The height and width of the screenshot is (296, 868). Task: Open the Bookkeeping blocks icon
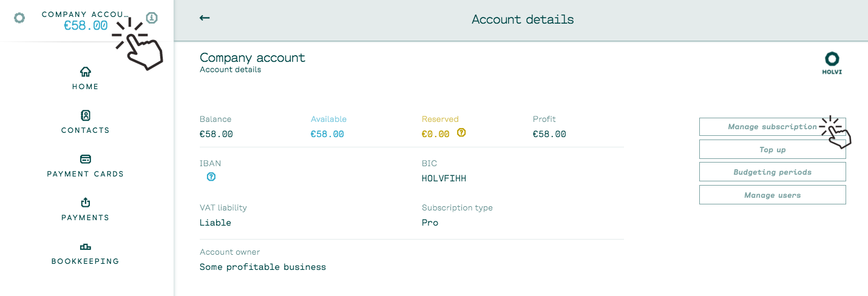coord(86,247)
